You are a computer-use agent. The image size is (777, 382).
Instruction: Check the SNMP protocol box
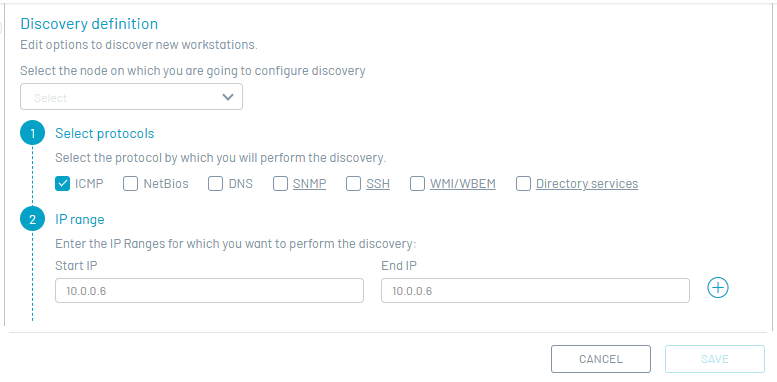pyautogui.click(x=280, y=184)
